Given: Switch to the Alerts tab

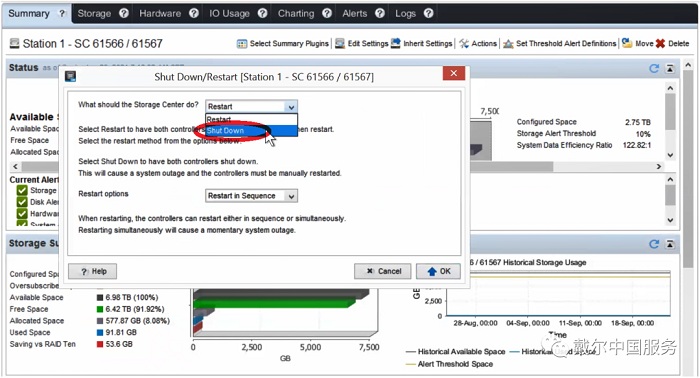Looking at the screenshot, I should (x=354, y=13).
